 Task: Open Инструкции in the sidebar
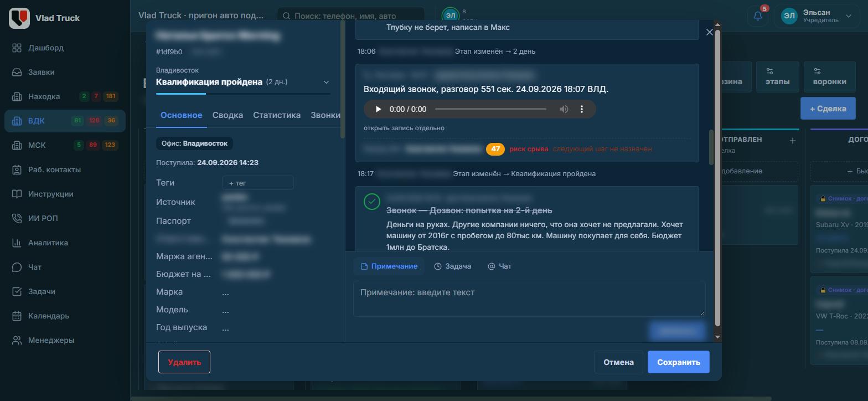tap(65, 194)
